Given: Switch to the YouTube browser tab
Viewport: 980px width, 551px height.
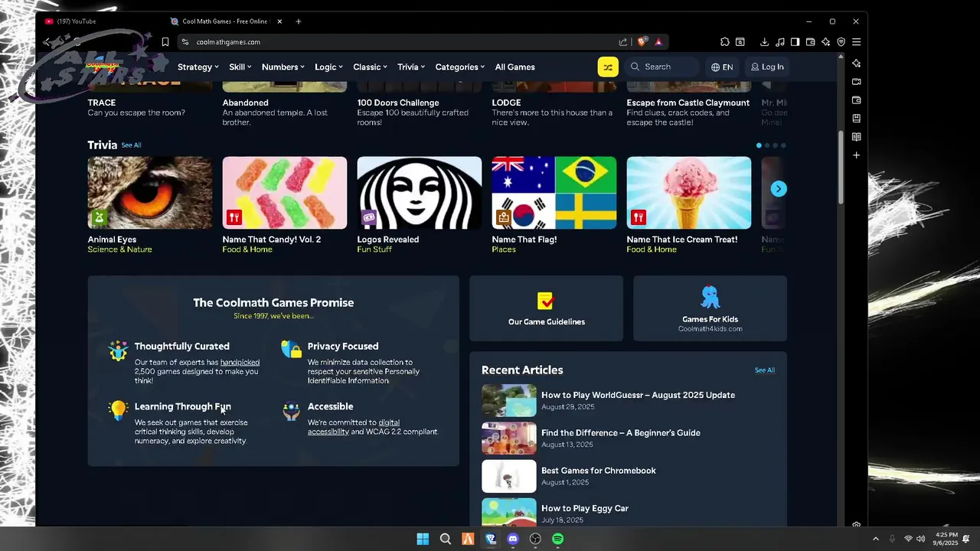Looking at the screenshot, I should click(x=100, y=21).
